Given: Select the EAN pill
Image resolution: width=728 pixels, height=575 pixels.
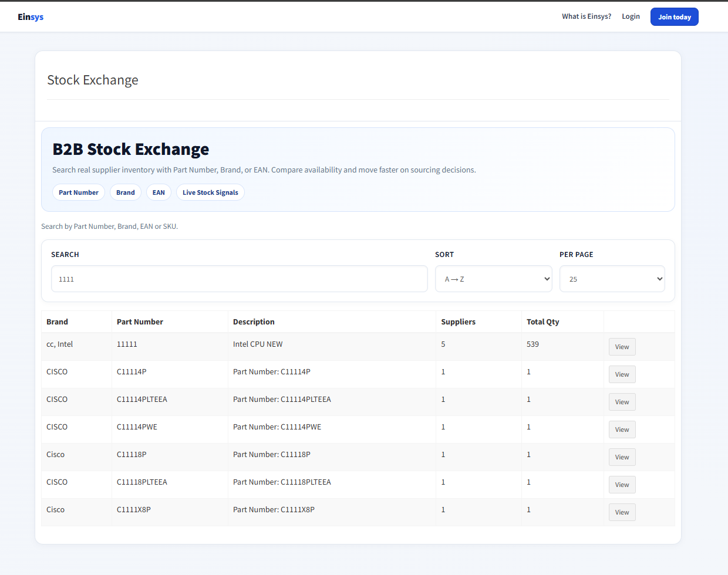Looking at the screenshot, I should click(x=159, y=192).
